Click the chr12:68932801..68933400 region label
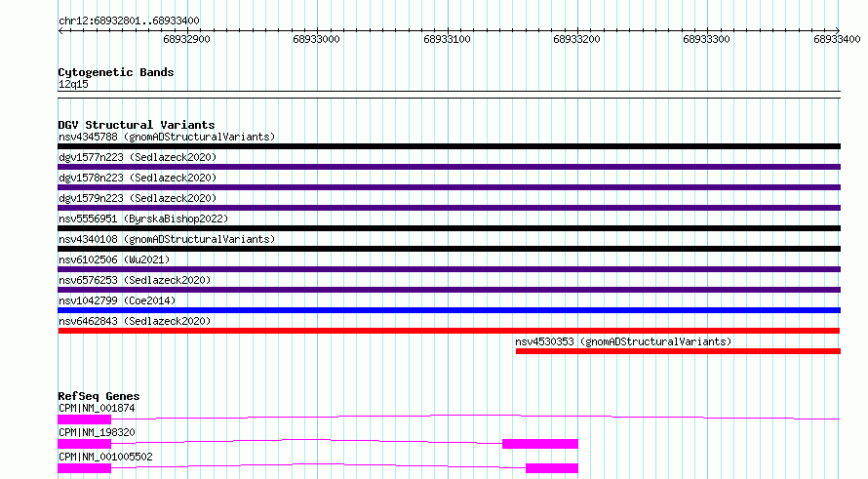 tap(129, 20)
